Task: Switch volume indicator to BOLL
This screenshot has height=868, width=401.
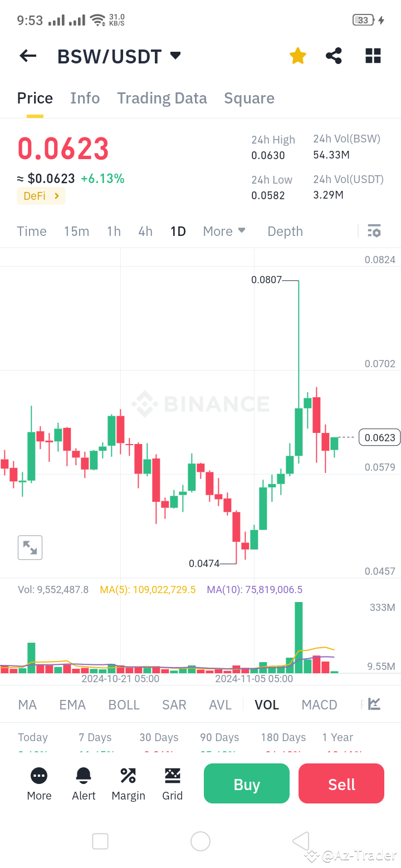Action: click(x=124, y=704)
